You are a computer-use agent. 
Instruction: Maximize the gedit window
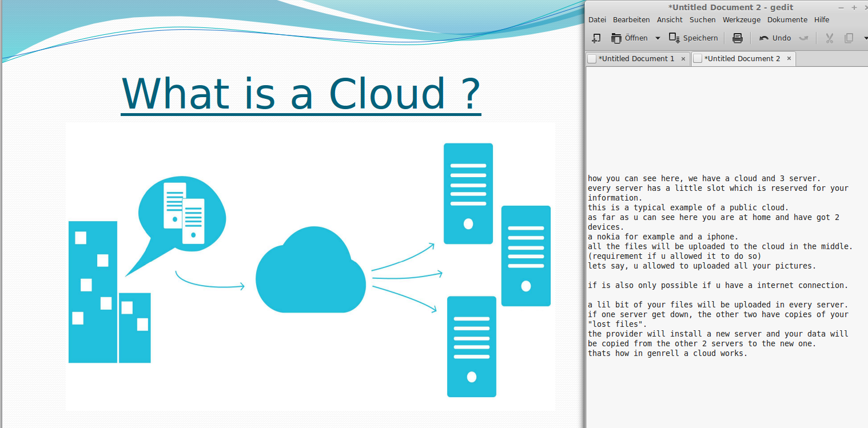click(x=854, y=7)
